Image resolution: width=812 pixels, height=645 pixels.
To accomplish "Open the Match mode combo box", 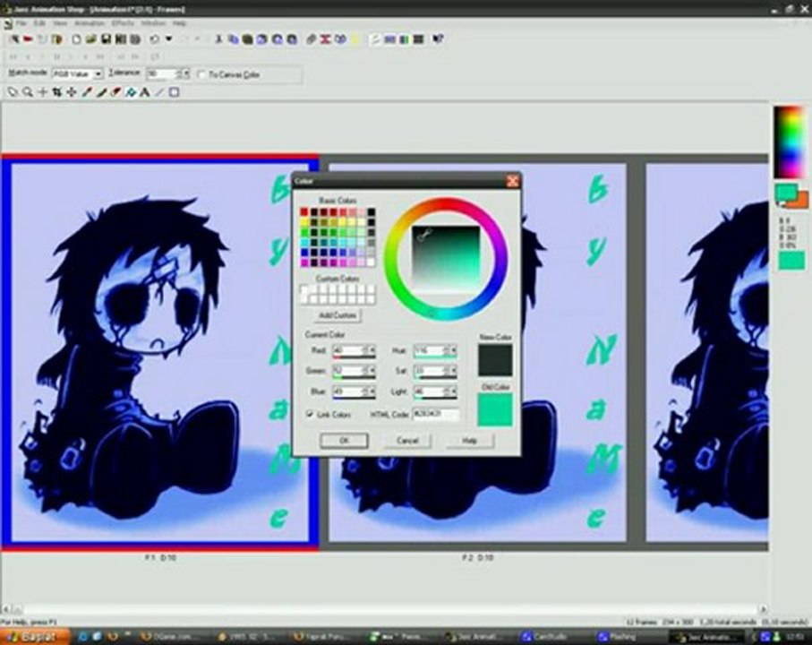I will click(x=78, y=74).
